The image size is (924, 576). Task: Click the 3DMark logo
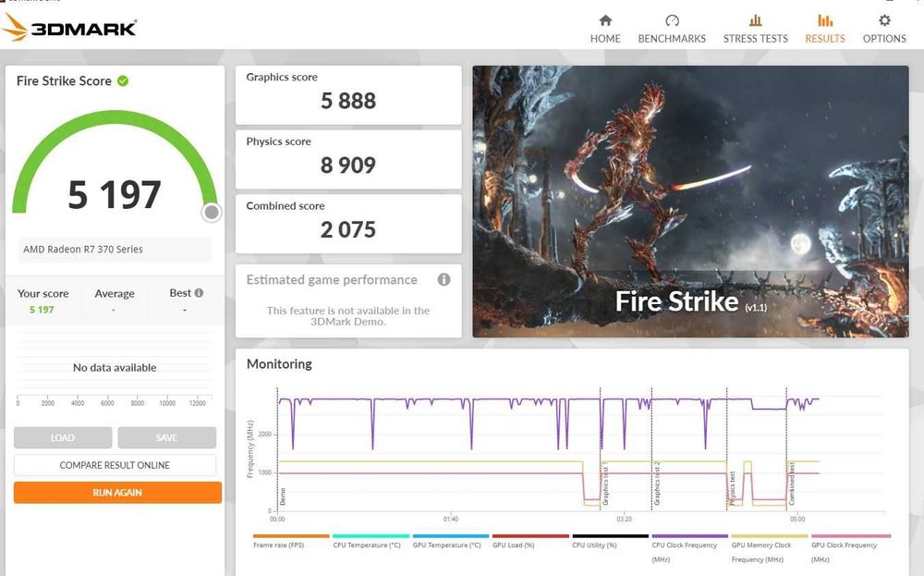pos(69,27)
